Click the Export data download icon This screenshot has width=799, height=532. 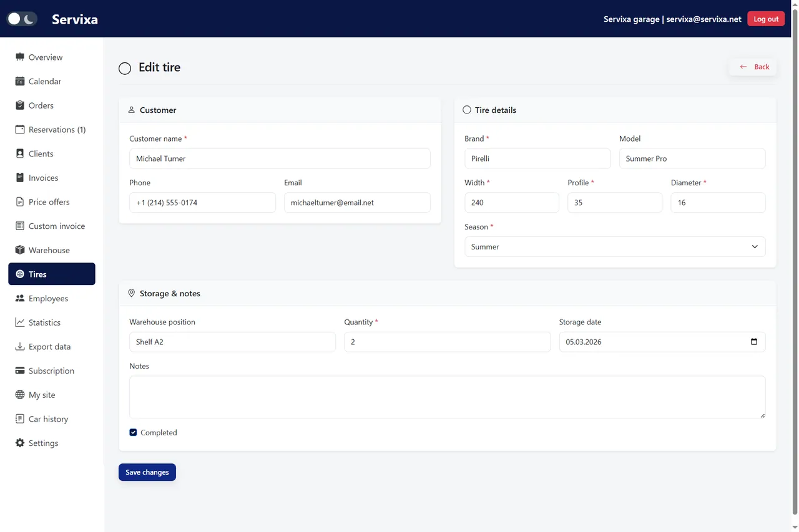point(20,347)
